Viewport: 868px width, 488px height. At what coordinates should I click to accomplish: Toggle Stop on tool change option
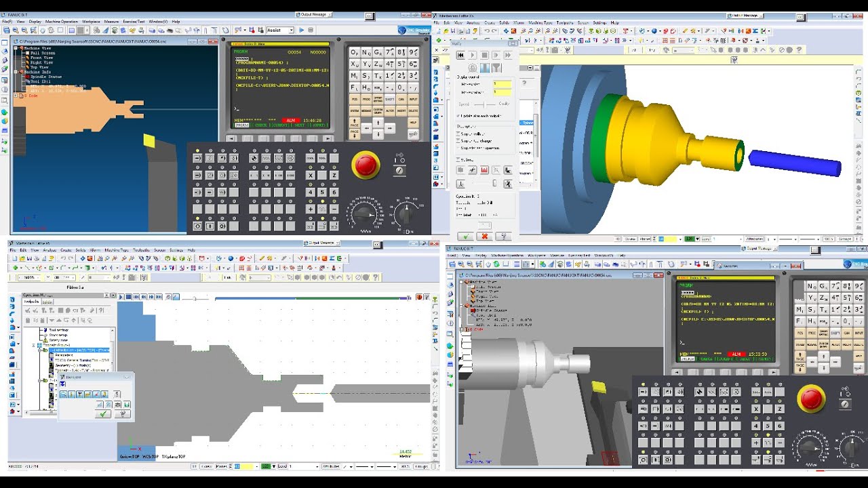[459, 141]
